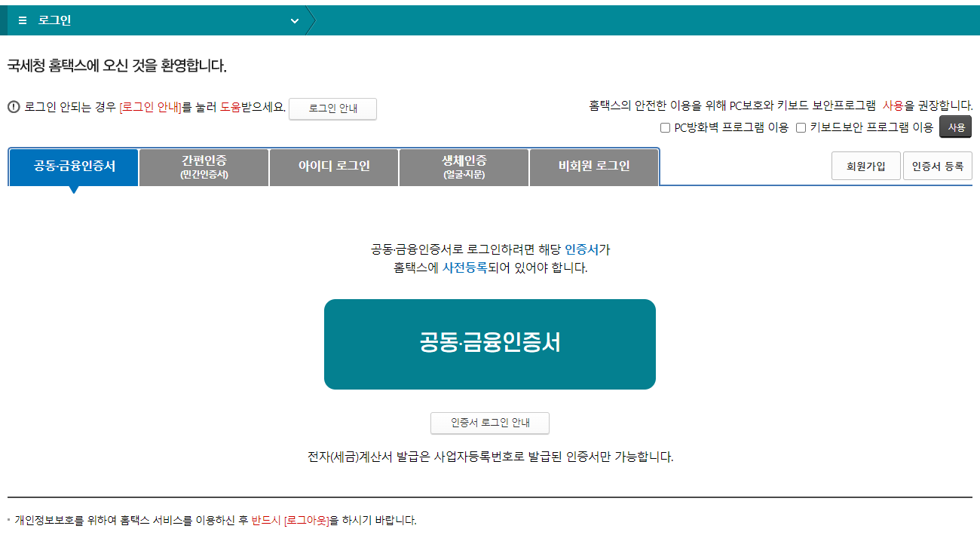Enable 키보드보안 프로그램 이용 checkbox
This screenshot has height=538, width=980.
coord(801,127)
